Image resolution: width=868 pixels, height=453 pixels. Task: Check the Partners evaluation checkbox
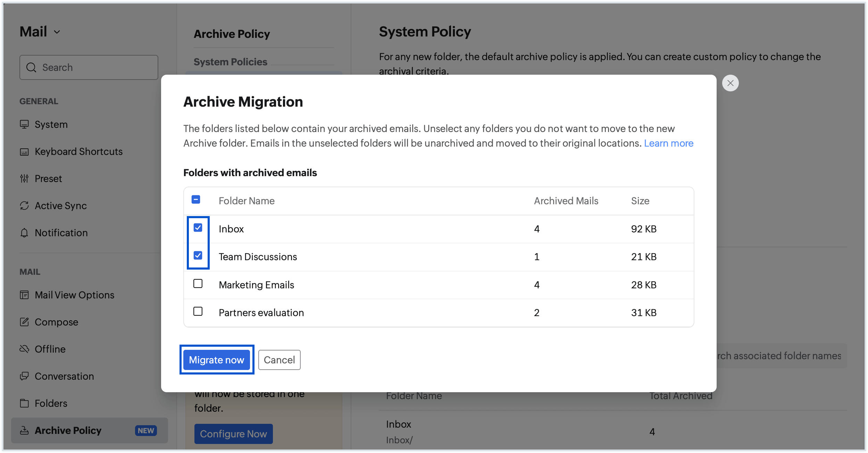pyautogui.click(x=198, y=311)
